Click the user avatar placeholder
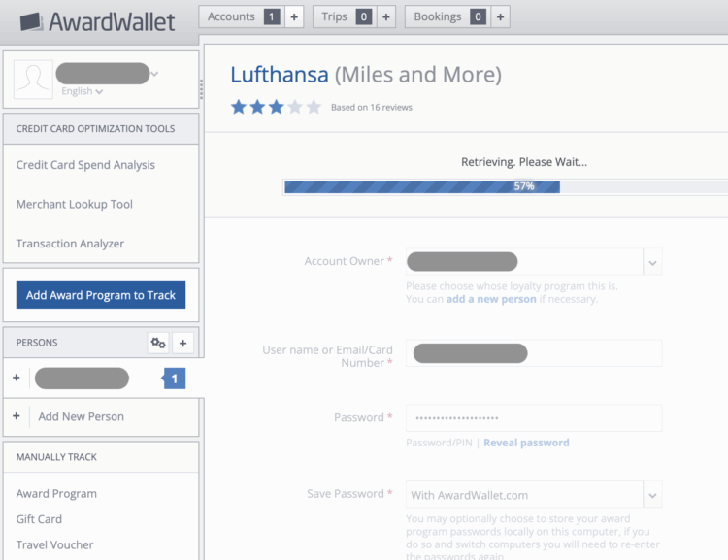Image resolution: width=728 pixels, height=560 pixels. pos(33,80)
